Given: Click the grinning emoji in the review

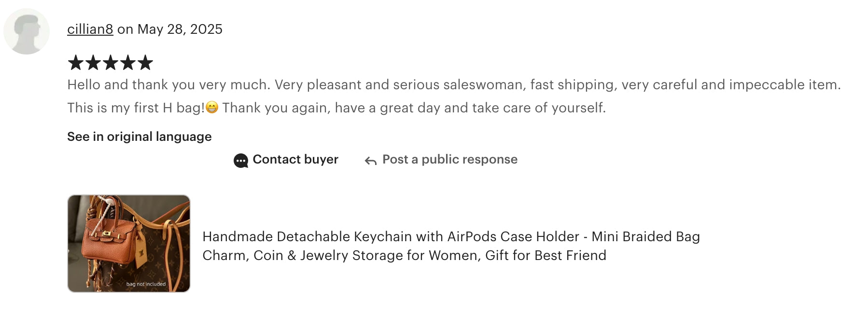Looking at the screenshot, I should coord(212,107).
